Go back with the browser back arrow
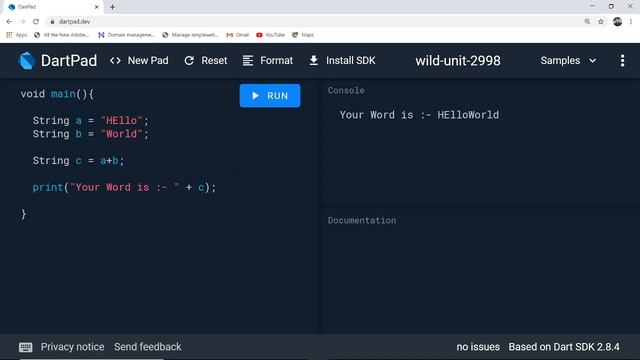Screen dimensions: 640x360 pos(9,22)
